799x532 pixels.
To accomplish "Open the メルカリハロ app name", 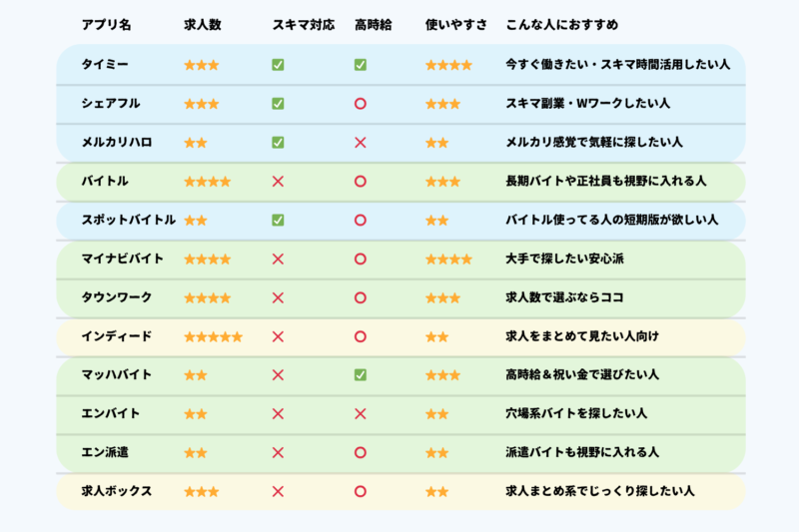I will click(x=117, y=143).
